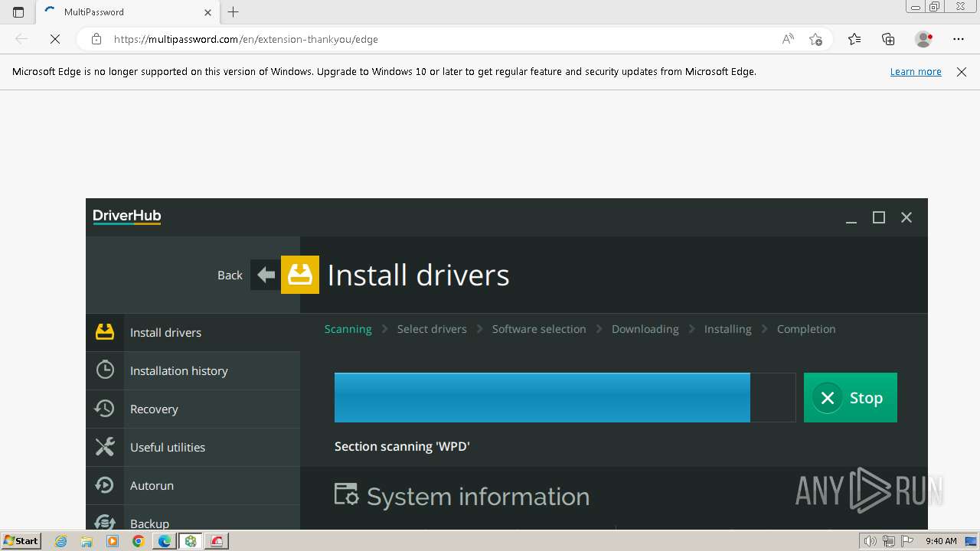
Task: Click the taskbar clock 9:40 AM
Action: pyautogui.click(x=941, y=541)
